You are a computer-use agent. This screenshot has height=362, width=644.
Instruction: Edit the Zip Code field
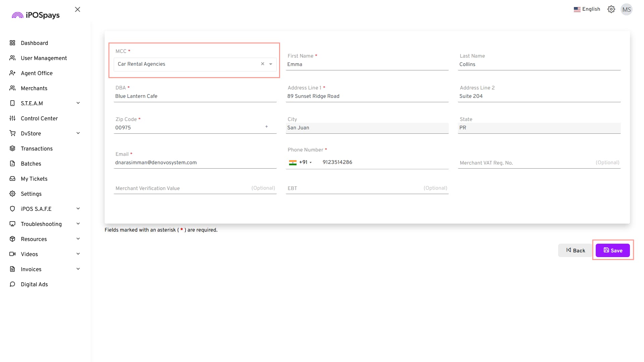(x=195, y=128)
